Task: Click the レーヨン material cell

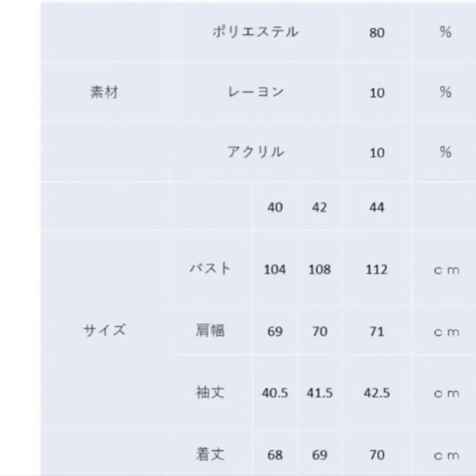Action: click(256, 92)
